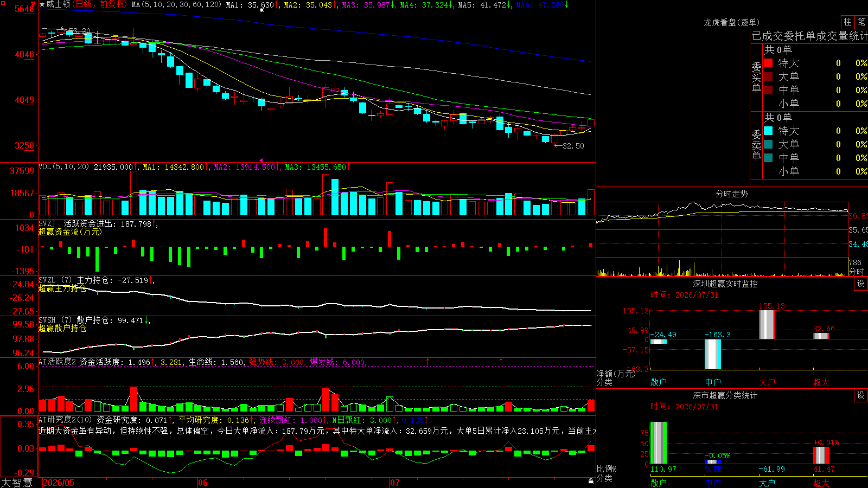Viewport: 868px width, 488px height.
Task: Click the red 特大 buy-order color swatch
Action: (x=768, y=63)
